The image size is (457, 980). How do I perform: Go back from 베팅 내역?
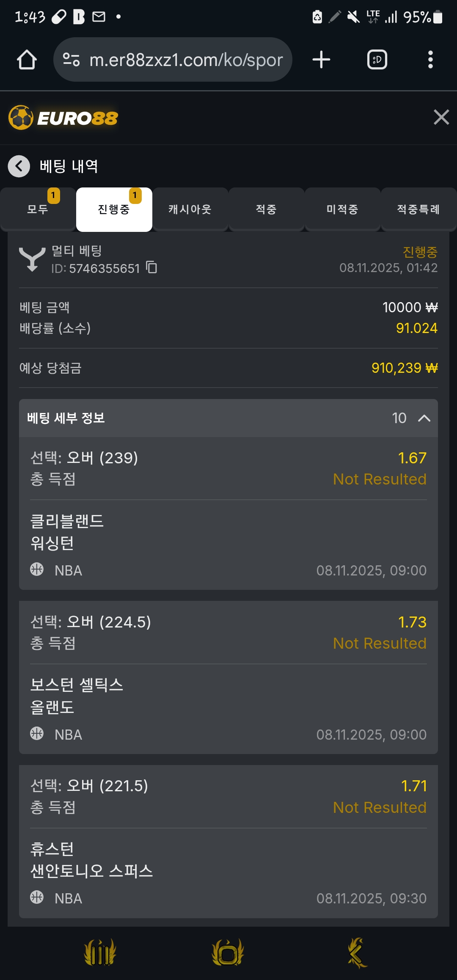19,166
